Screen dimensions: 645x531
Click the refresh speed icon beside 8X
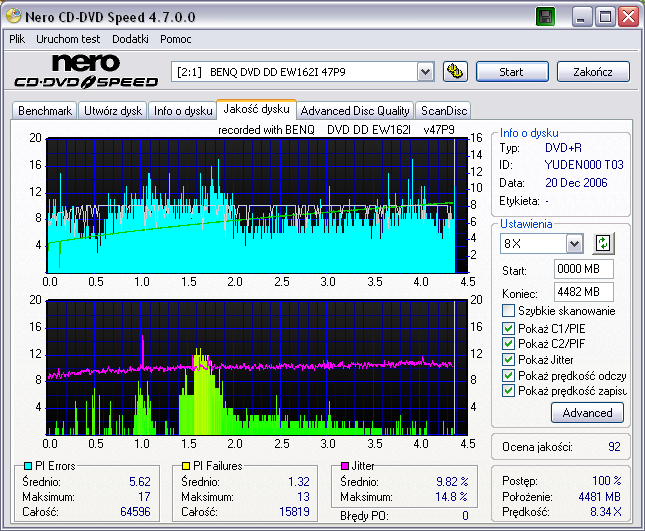[603, 243]
